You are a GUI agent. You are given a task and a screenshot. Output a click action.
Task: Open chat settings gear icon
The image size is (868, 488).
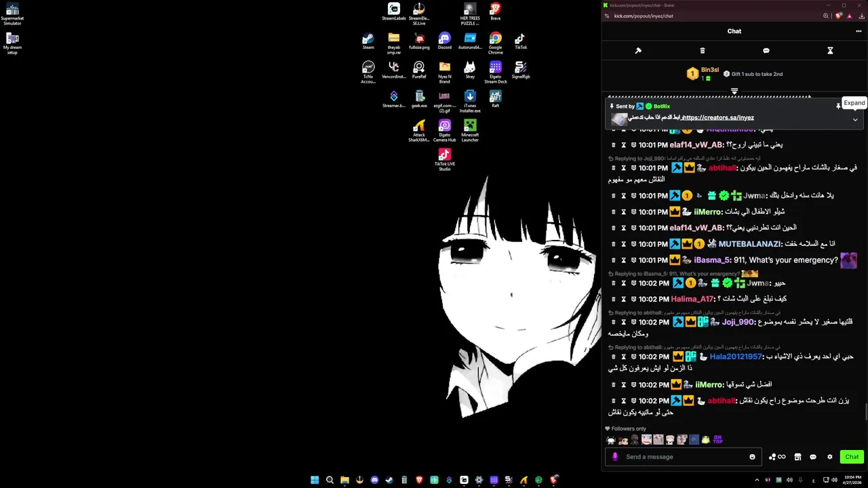point(829,457)
